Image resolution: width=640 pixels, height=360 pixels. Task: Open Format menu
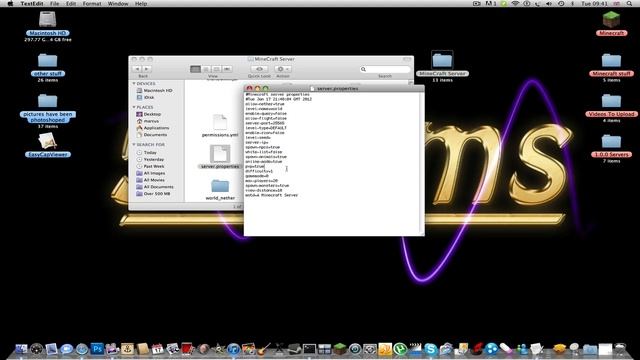tap(92, 4)
